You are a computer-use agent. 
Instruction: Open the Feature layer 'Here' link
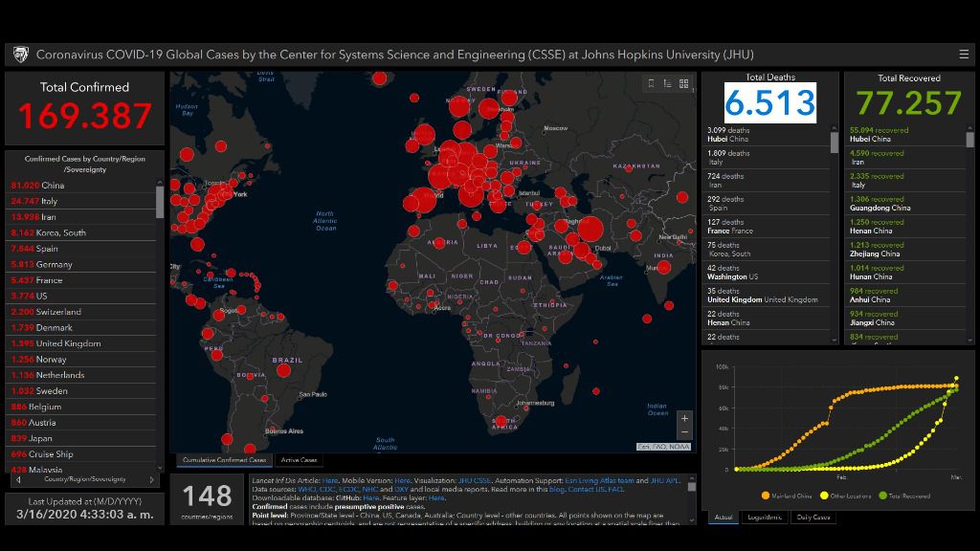pos(436,497)
